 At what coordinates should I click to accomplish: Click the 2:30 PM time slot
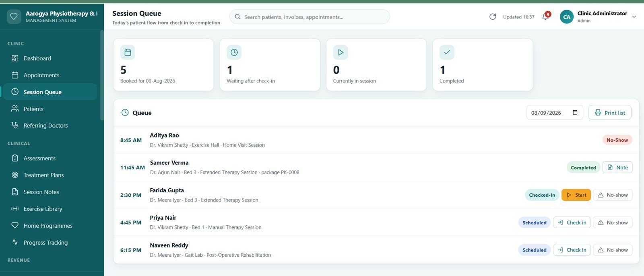[x=131, y=195]
